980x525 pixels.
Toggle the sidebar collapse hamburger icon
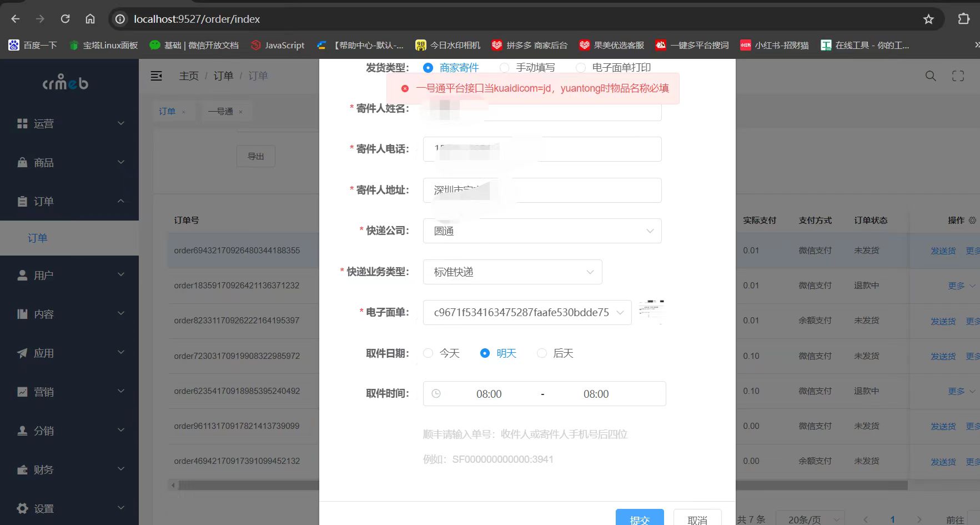(157, 76)
